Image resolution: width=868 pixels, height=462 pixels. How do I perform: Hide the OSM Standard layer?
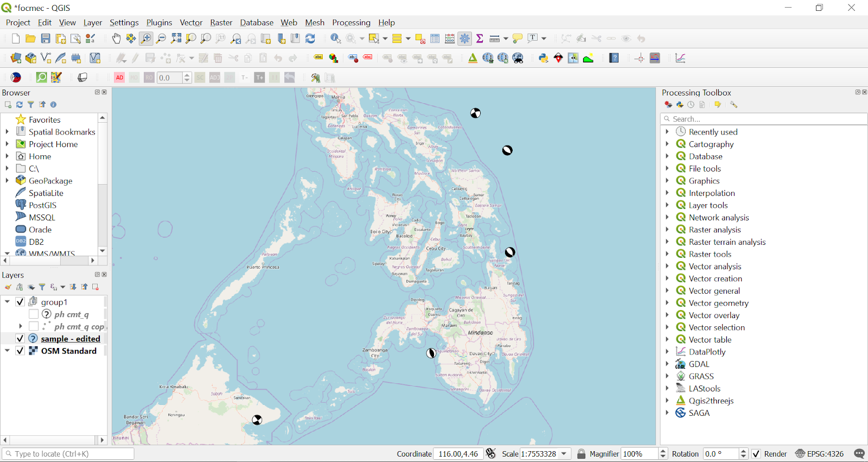click(x=20, y=351)
